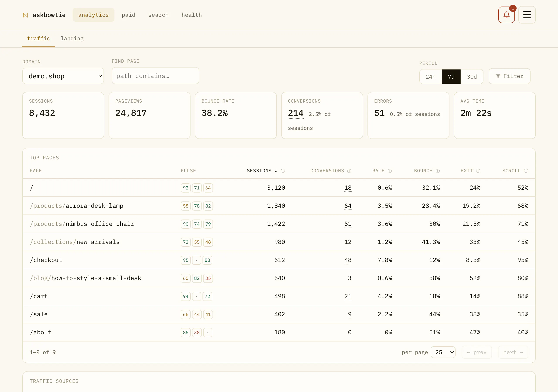
Task: Click the funnel icon in Filter
Action: 498,76
